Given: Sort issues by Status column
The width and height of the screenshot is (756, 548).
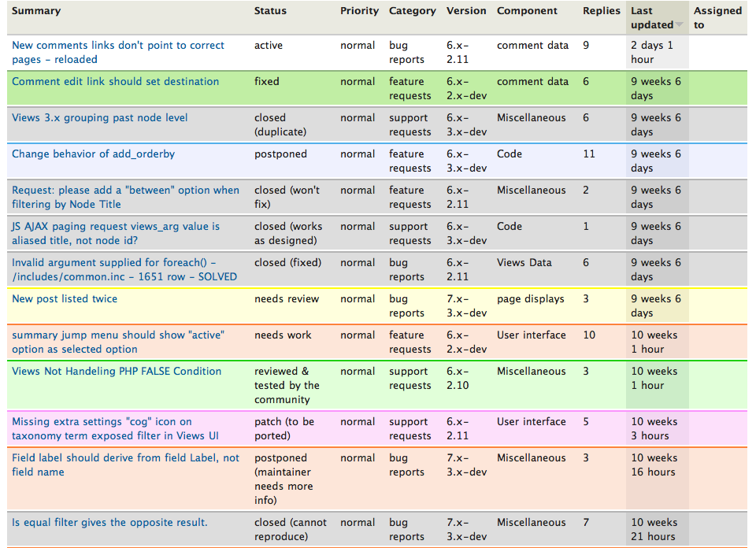Looking at the screenshot, I should [270, 10].
